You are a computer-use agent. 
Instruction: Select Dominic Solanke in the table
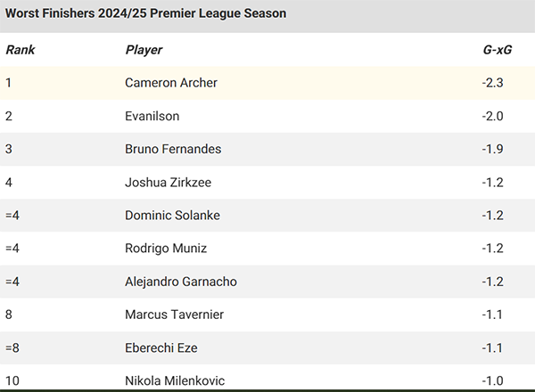point(172,216)
